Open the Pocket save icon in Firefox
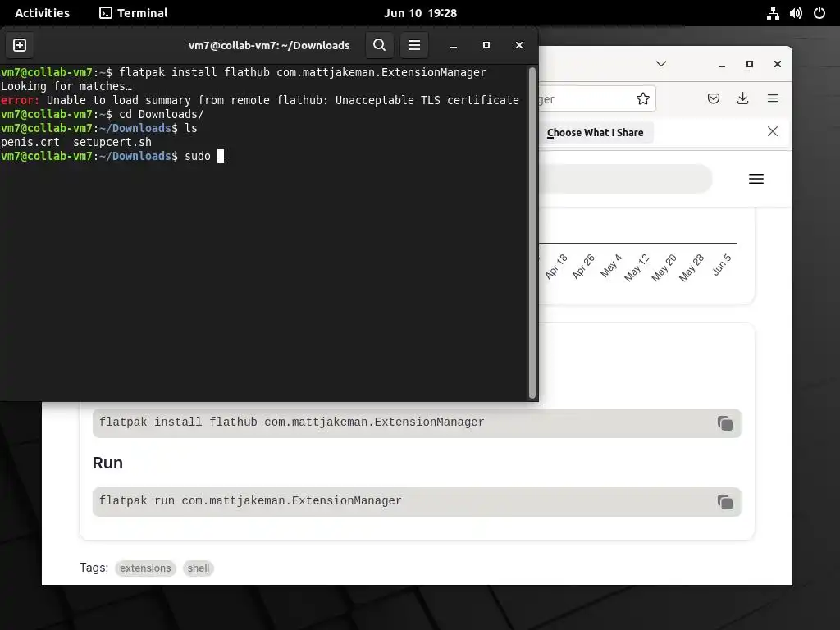 click(x=714, y=98)
